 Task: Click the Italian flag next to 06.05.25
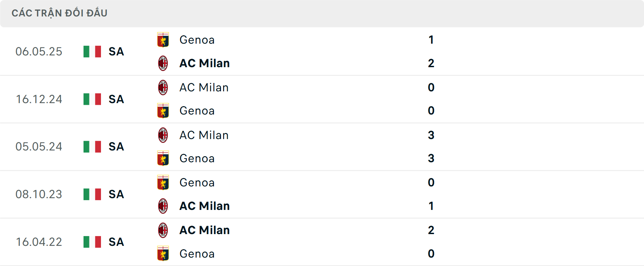[92, 51]
